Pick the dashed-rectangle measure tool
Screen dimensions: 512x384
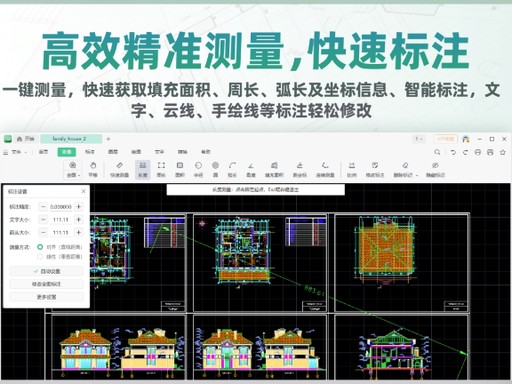(161, 169)
